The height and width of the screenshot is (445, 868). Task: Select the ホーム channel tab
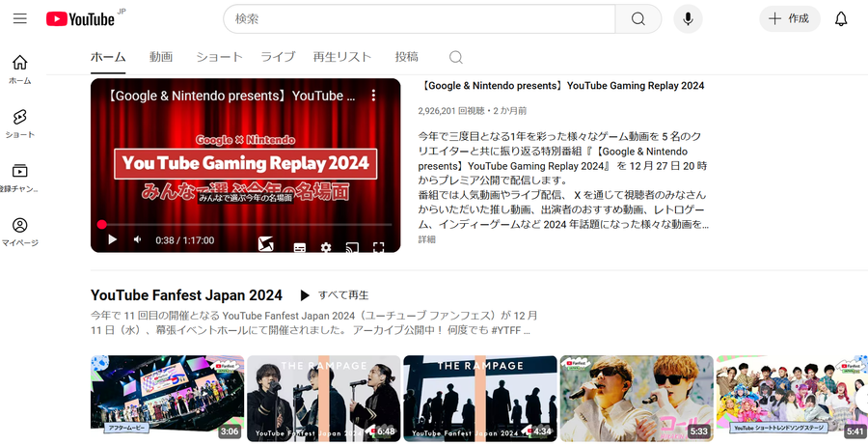(x=108, y=57)
